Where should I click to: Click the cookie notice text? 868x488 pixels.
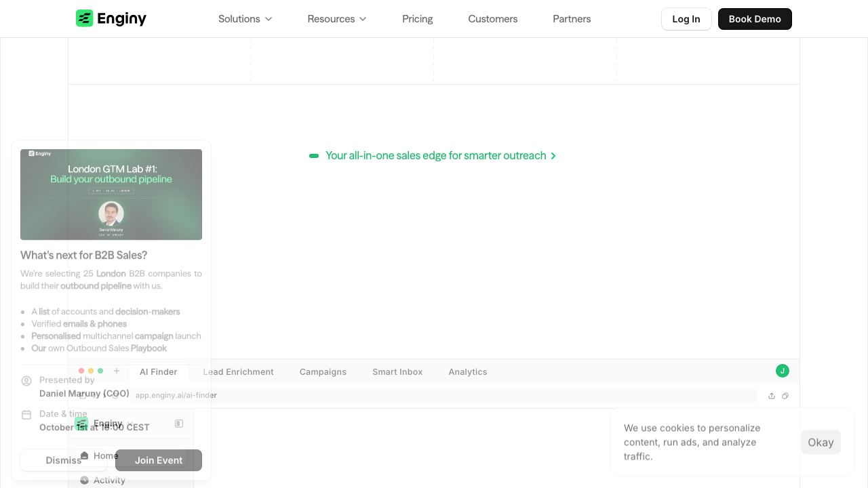[x=692, y=442]
